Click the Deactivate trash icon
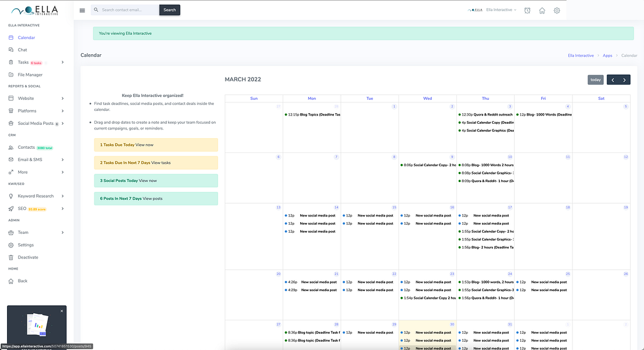 pos(11,257)
